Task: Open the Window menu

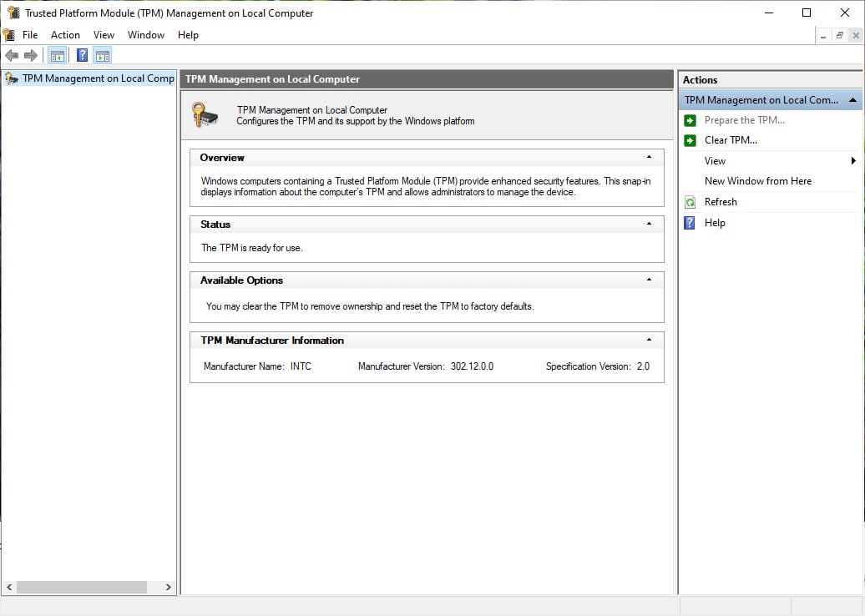Action: coord(145,35)
